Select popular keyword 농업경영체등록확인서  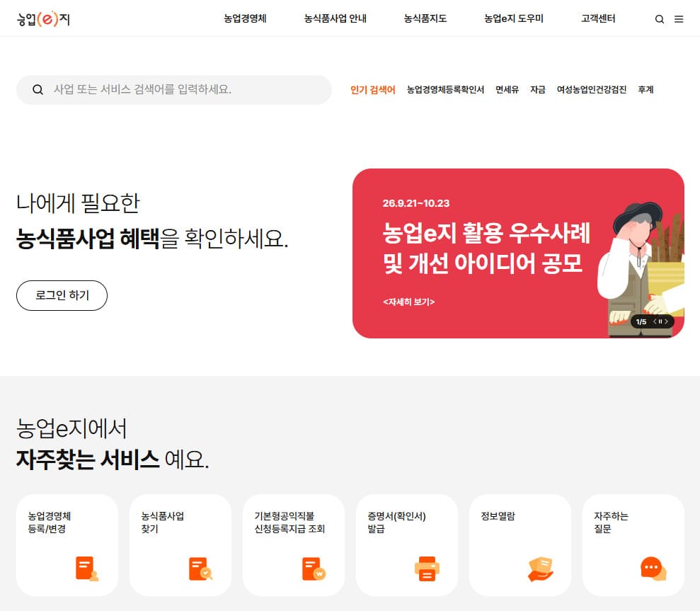(445, 90)
